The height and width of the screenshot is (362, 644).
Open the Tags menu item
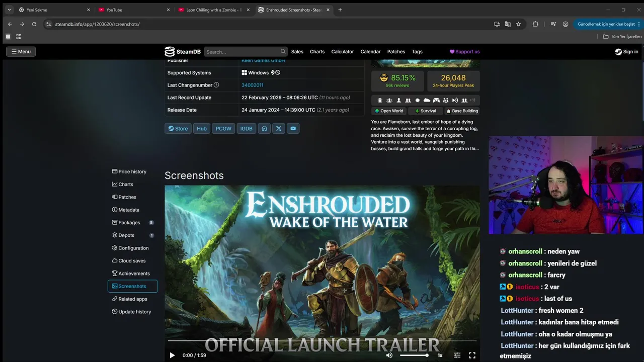(417, 51)
